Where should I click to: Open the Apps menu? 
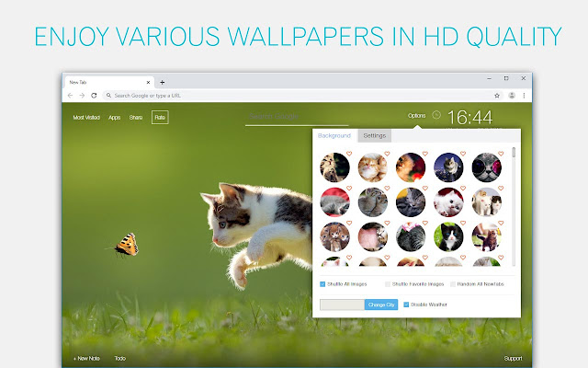(x=114, y=117)
